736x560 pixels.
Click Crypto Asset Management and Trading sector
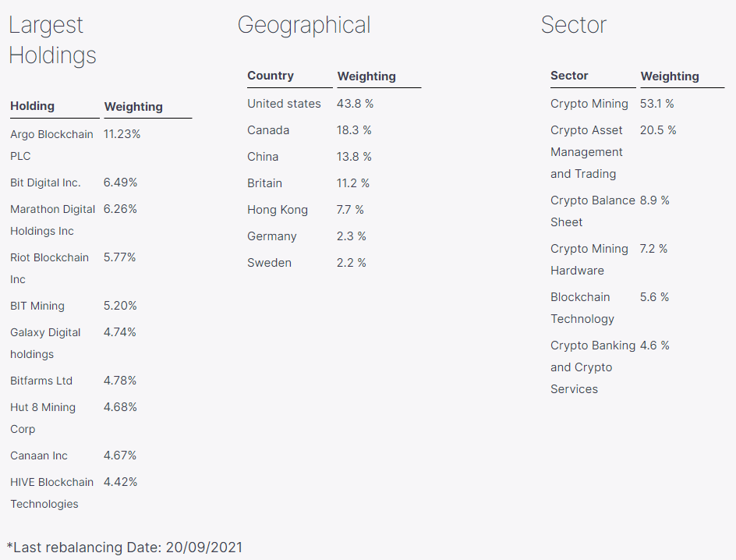coord(586,152)
